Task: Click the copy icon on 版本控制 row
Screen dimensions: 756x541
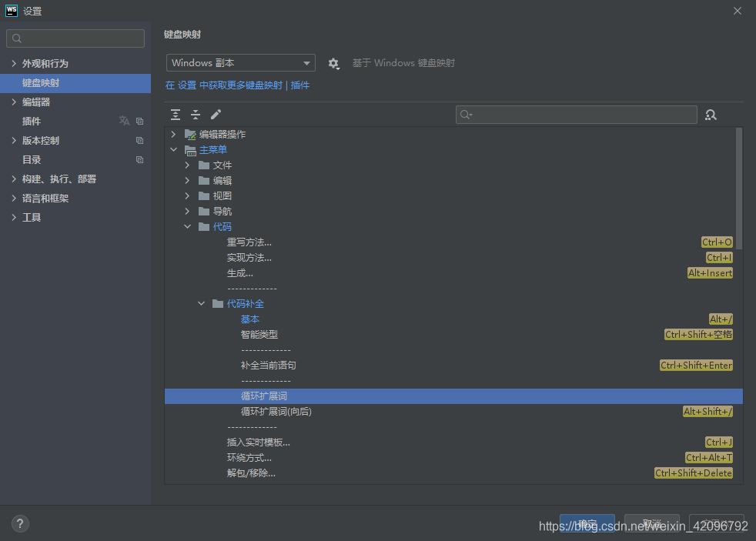Action: (140, 141)
